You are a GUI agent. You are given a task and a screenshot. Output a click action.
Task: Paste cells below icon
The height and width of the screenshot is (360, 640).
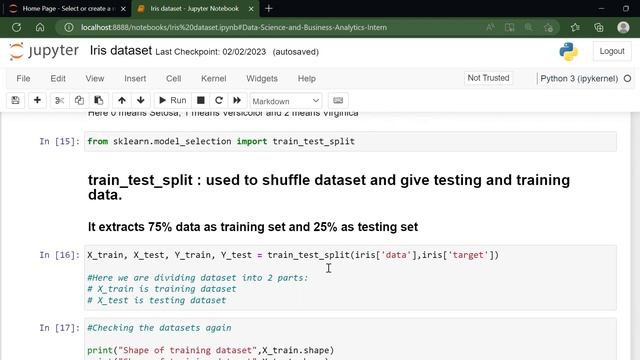[x=99, y=100]
